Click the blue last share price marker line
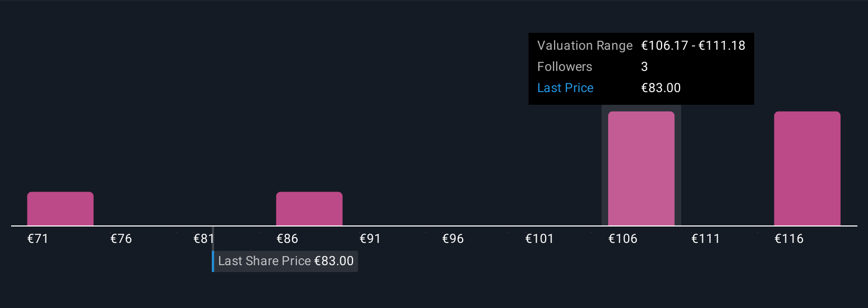The image size is (868, 308). click(213, 261)
